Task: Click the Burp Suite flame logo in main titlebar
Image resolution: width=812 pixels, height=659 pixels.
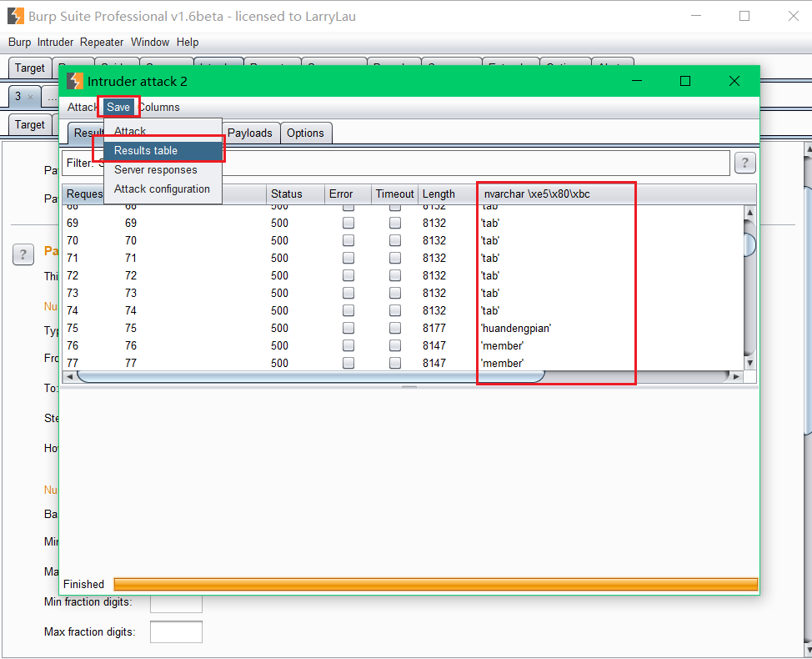Action: coord(15,16)
